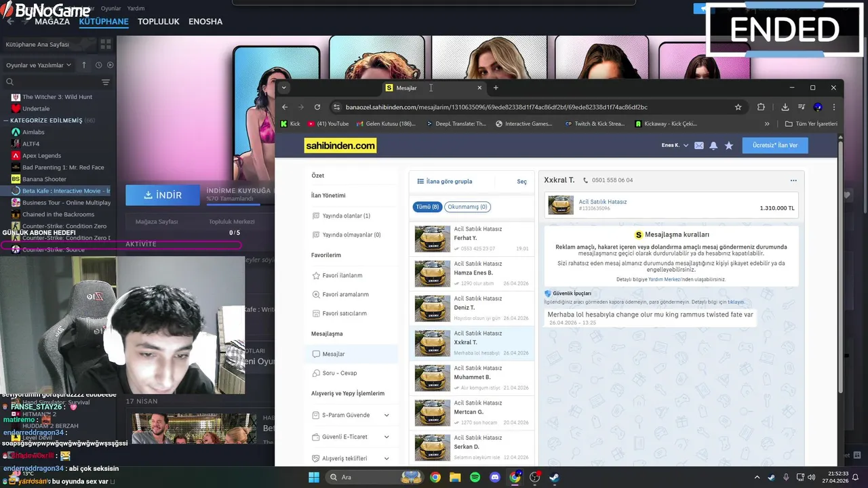Expand hidden bookmarks chevron
The width and height of the screenshot is (868, 488).
point(767,124)
